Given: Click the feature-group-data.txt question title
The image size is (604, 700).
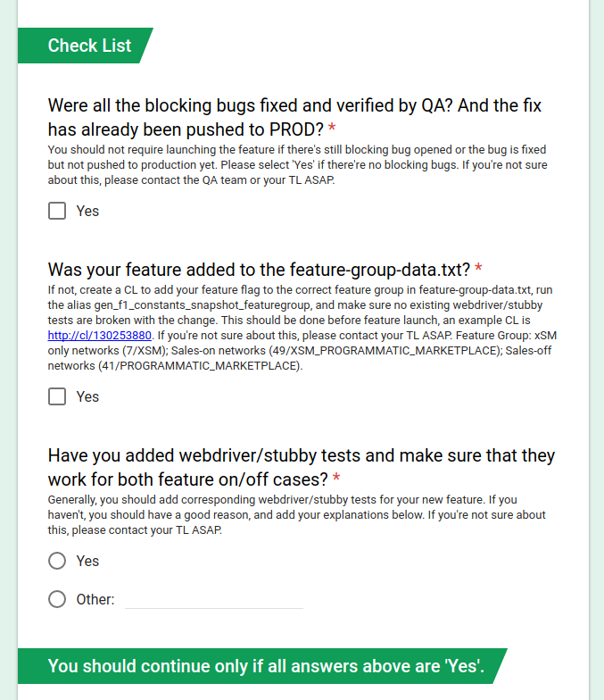Looking at the screenshot, I should (x=259, y=270).
